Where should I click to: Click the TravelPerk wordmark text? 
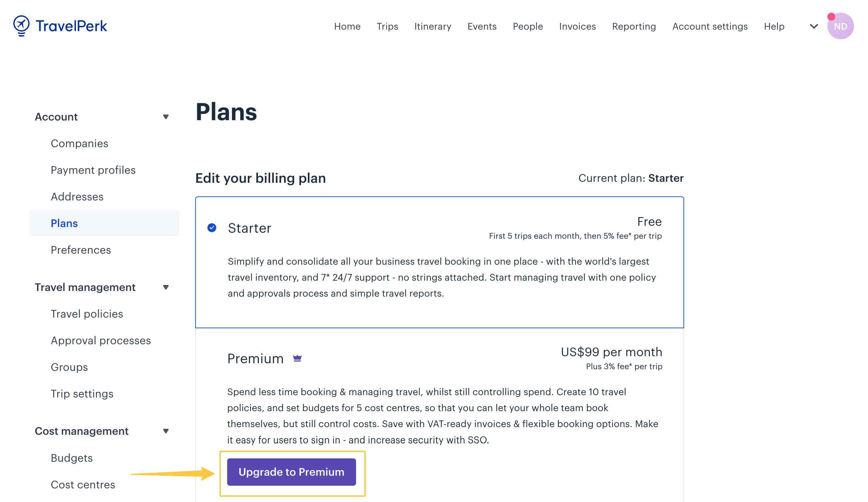point(71,26)
